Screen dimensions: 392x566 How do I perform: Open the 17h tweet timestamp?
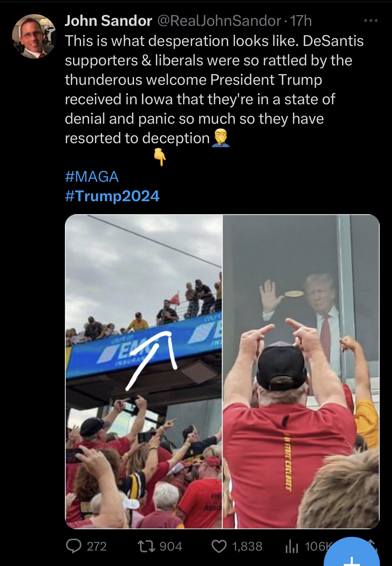[x=301, y=21]
